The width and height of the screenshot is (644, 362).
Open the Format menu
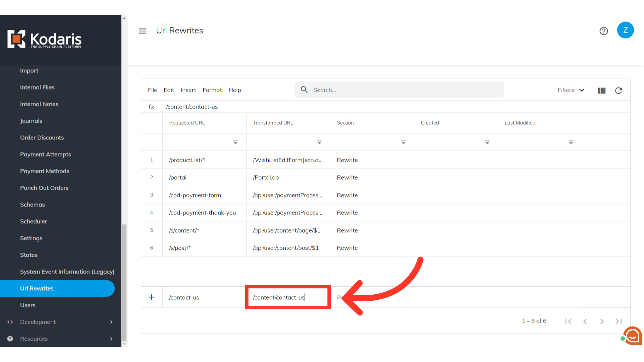coord(212,90)
